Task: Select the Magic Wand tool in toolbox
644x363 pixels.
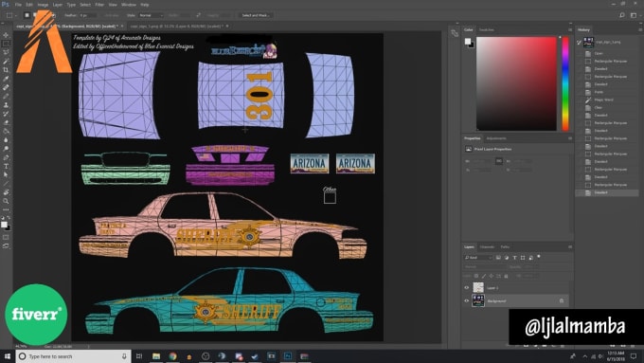Action: 6,61
